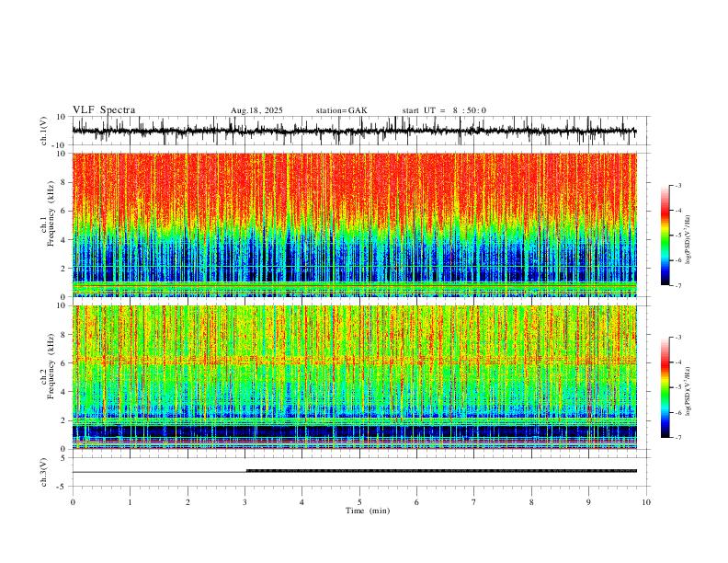
Task: Click the ch.1 "Frequency (kHz)" axis label
Action: pos(51,213)
